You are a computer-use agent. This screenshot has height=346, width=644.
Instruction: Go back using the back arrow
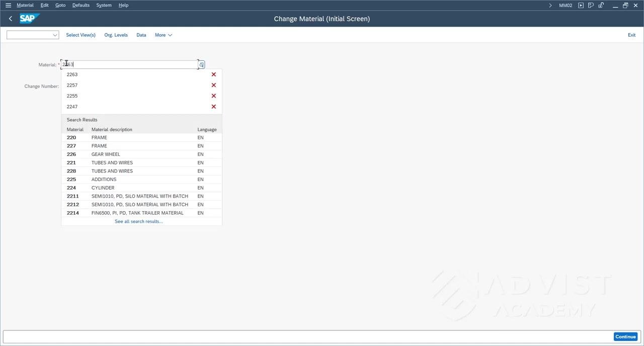11,19
